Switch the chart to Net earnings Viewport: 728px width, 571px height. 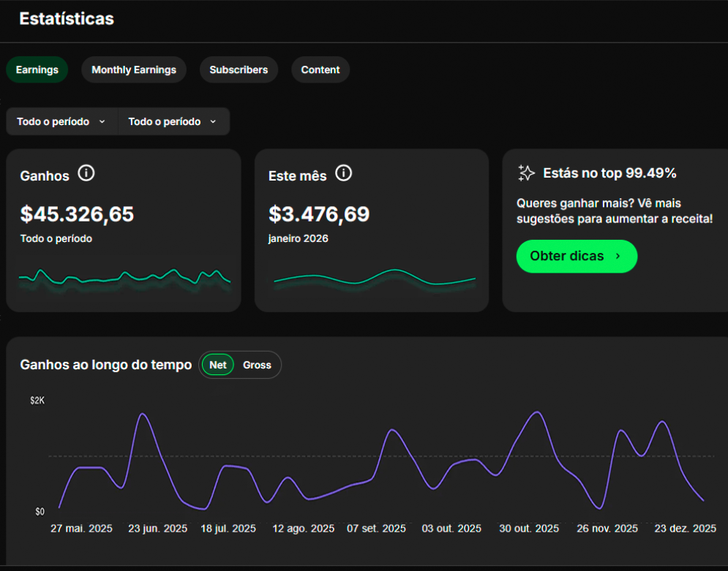coord(217,365)
